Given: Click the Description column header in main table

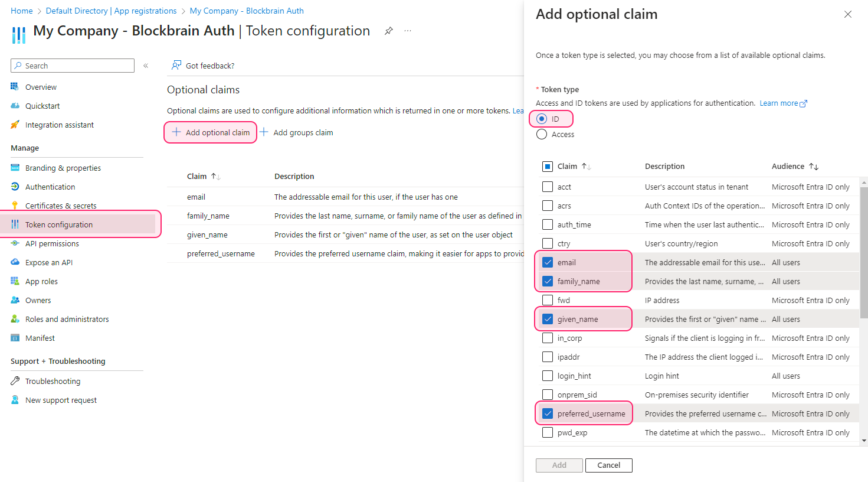Looking at the screenshot, I should pyautogui.click(x=294, y=177).
